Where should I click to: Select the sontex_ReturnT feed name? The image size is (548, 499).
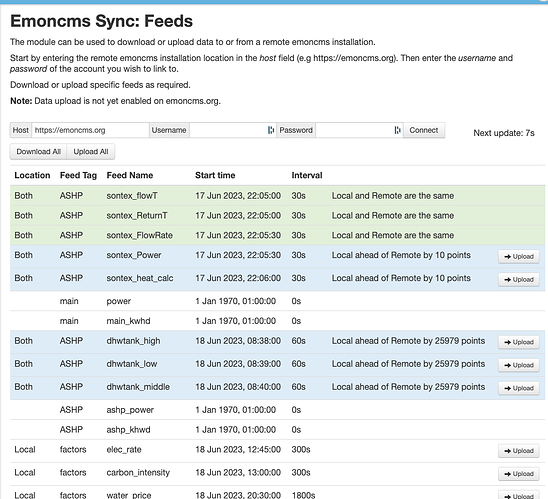click(x=137, y=216)
